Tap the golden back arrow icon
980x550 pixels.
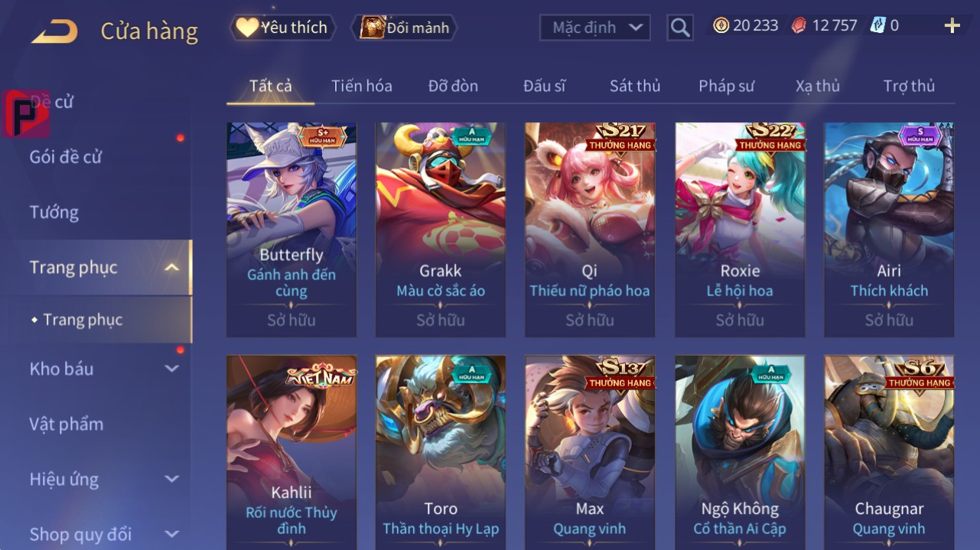coord(54,31)
